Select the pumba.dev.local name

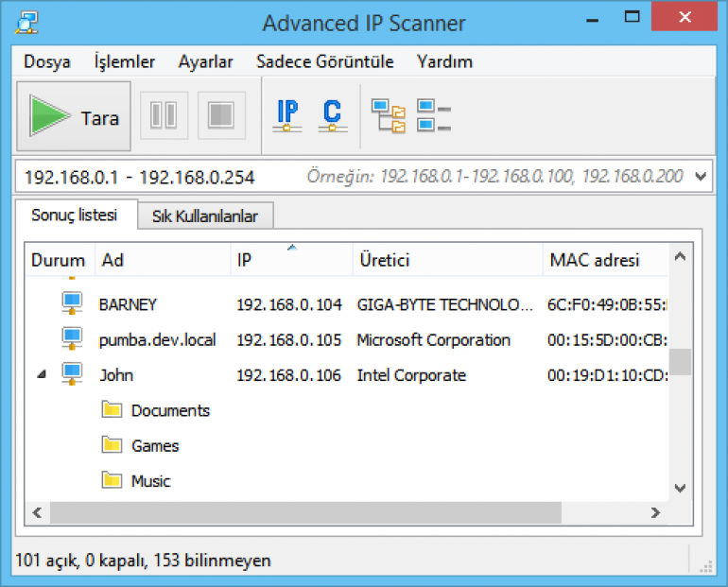coord(157,340)
